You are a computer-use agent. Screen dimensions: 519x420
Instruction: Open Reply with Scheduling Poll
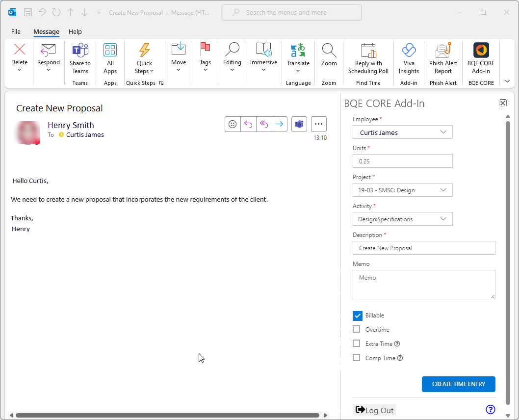pos(368,58)
